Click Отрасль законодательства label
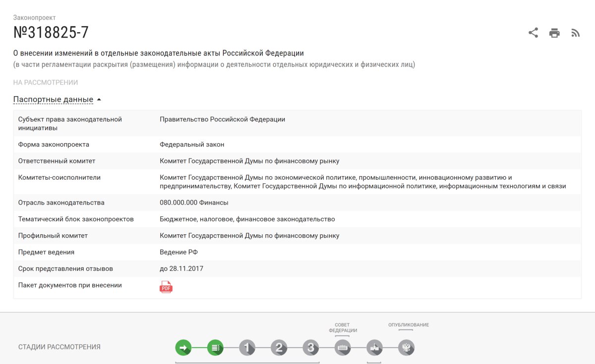The width and height of the screenshot is (595, 364). (x=61, y=203)
